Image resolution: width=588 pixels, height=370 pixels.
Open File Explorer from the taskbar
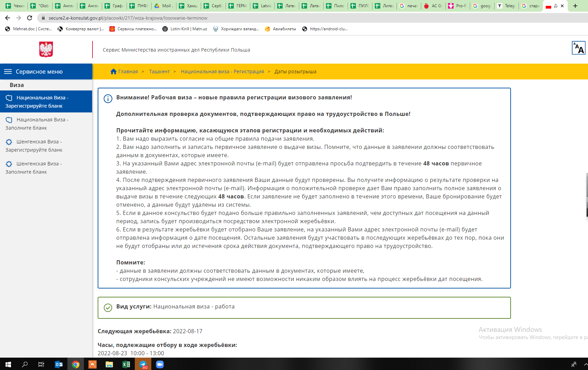109,364
